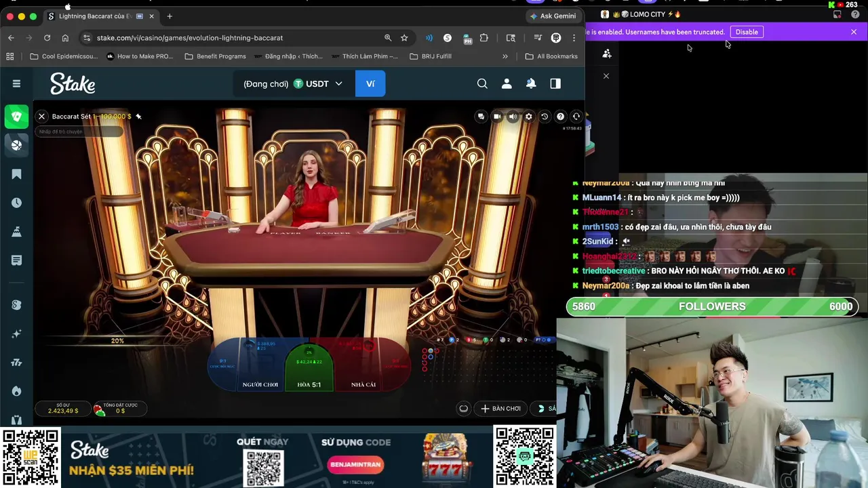Image resolution: width=868 pixels, height=488 pixels.
Task: Open the green Casino cards icon
Action: [16, 117]
